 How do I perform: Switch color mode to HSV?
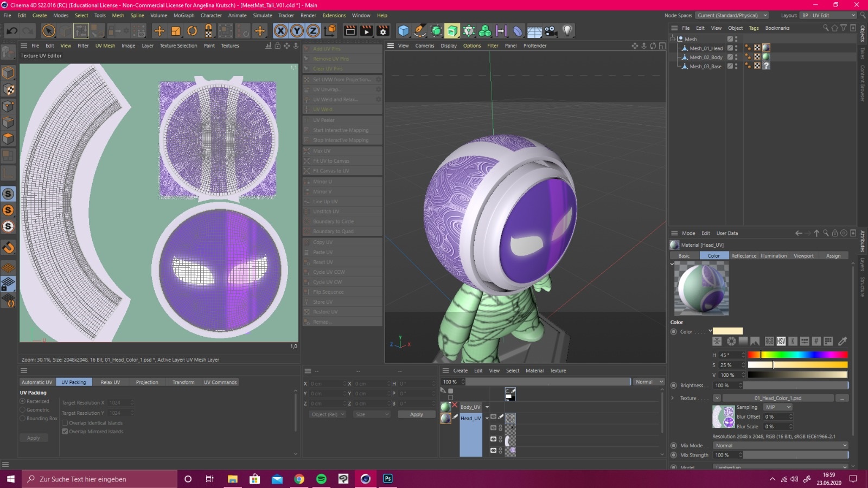(781, 341)
